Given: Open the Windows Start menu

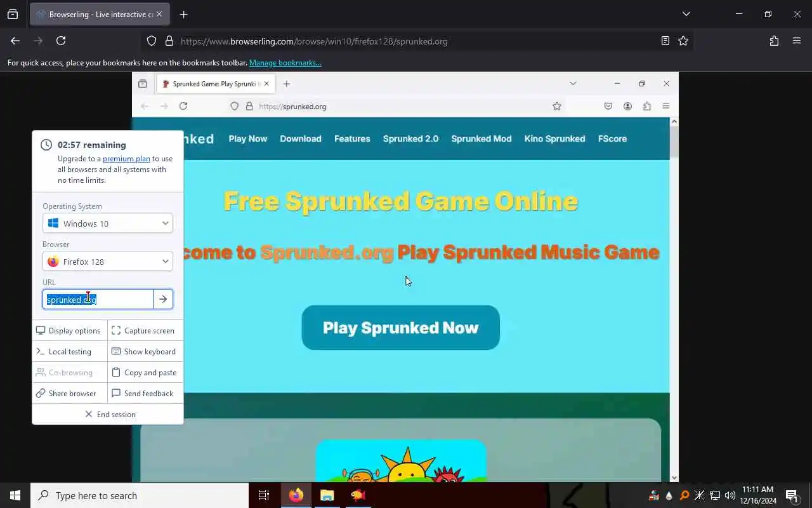Looking at the screenshot, I should [x=15, y=495].
